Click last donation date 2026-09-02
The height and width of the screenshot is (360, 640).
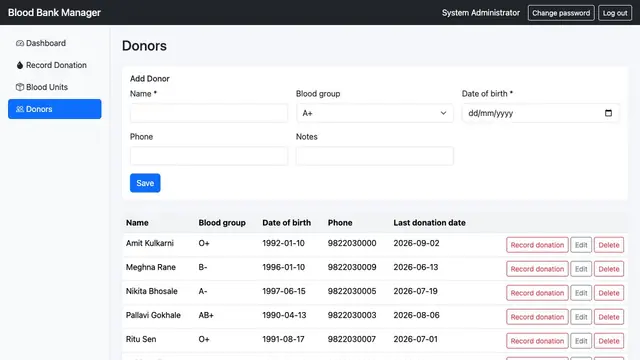pos(416,243)
